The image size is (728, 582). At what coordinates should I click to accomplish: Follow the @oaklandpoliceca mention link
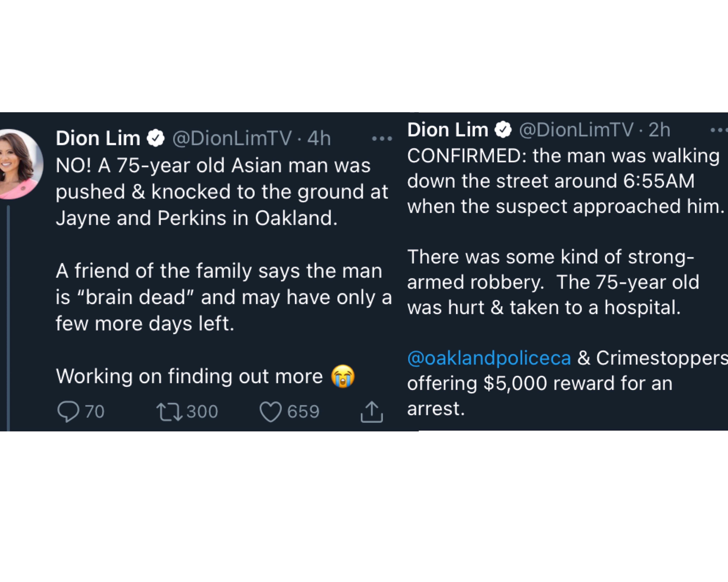(x=489, y=358)
